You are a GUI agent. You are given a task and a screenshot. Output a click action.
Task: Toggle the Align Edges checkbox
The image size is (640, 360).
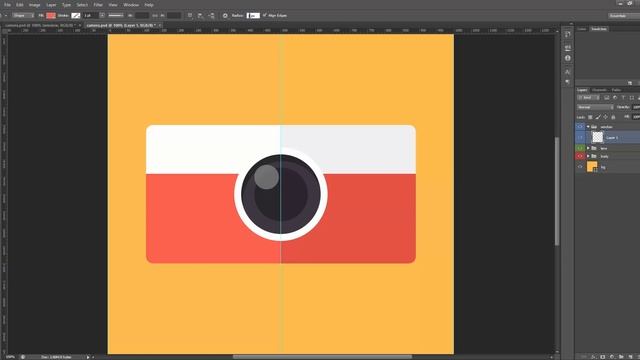[x=264, y=16]
